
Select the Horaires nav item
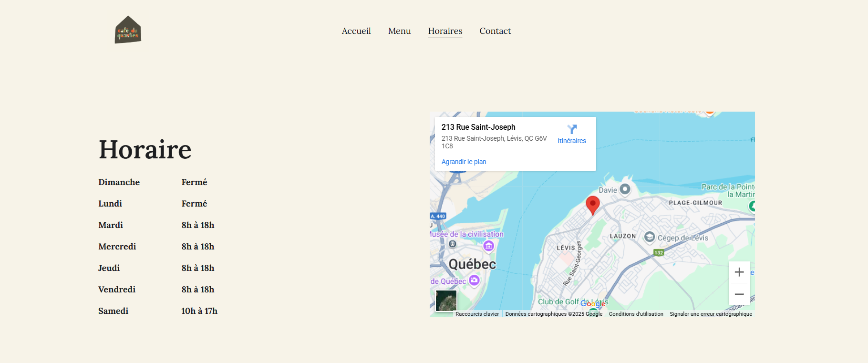[445, 31]
